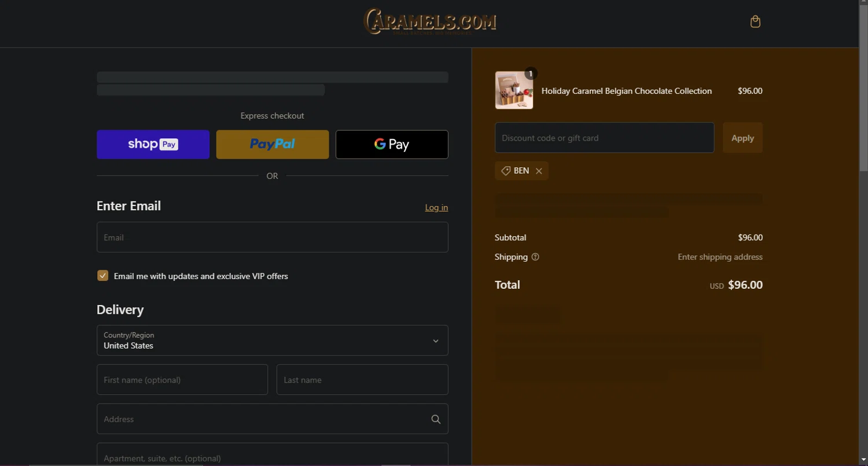Focus the First name (optional) field

click(182, 380)
